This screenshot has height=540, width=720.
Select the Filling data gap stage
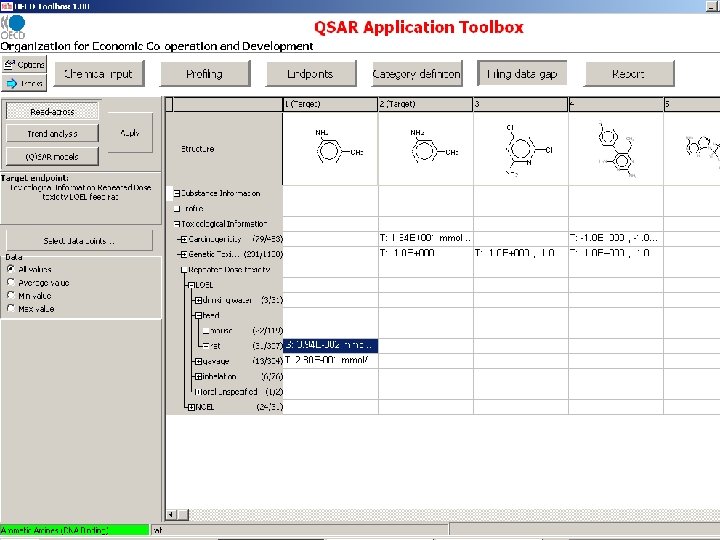(x=522, y=73)
